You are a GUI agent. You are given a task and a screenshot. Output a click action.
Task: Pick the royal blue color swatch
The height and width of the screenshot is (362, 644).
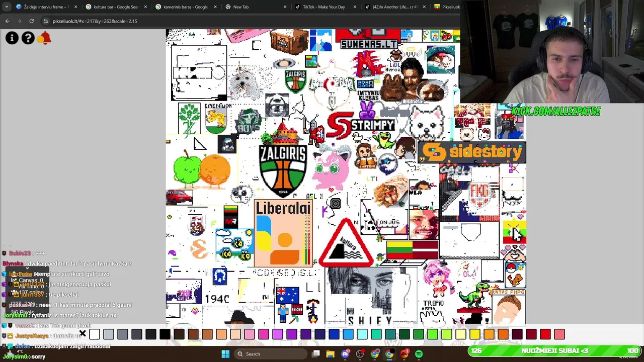[334, 334]
